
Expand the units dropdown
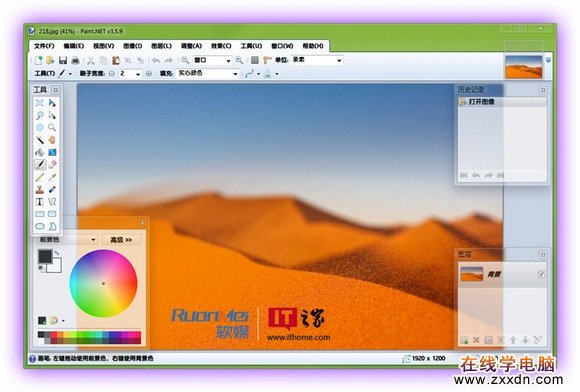click(x=317, y=60)
